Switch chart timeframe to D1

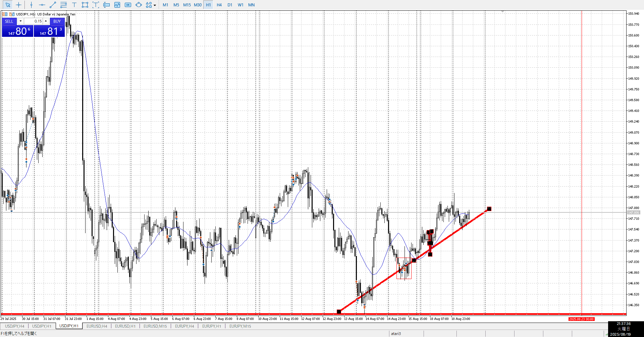[x=230, y=5]
